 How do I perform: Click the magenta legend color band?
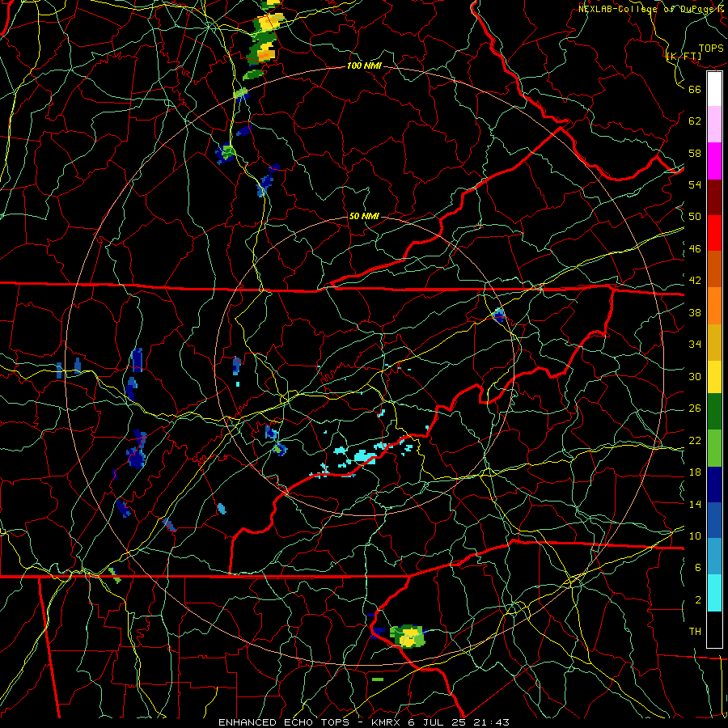(714, 161)
